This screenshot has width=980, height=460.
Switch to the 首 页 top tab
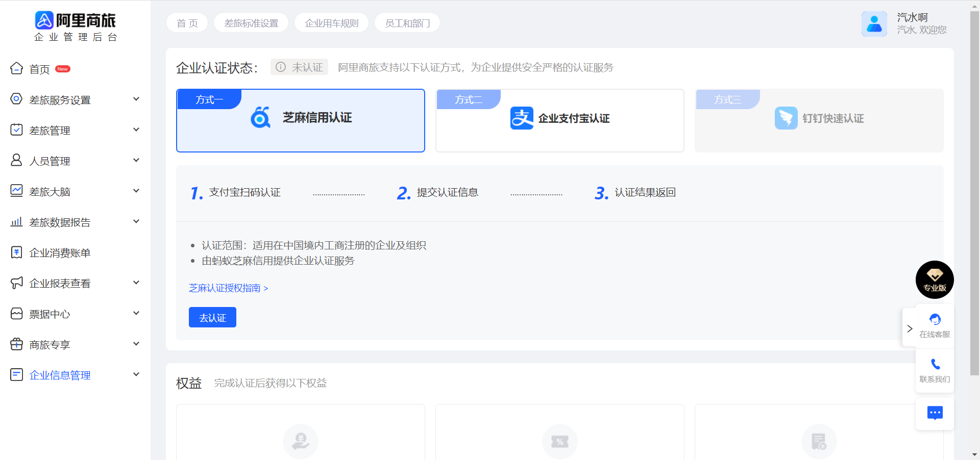pyautogui.click(x=187, y=23)
